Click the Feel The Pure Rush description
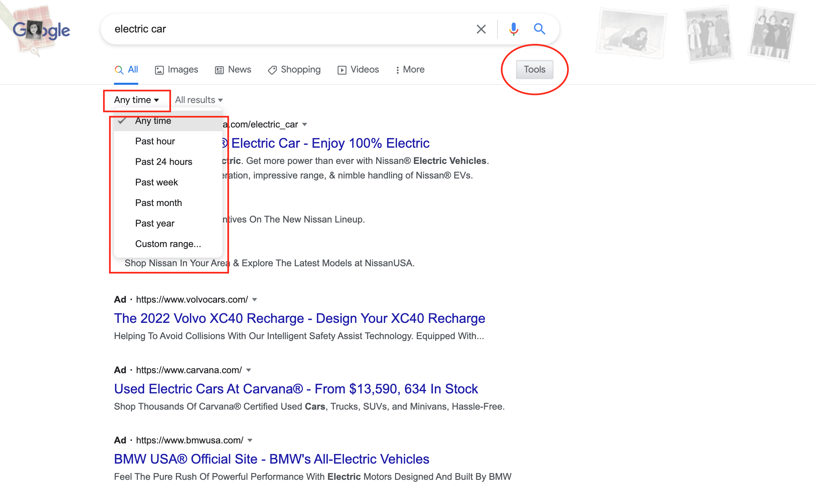Viewport: 816px width, 504px height. (313, 477)
